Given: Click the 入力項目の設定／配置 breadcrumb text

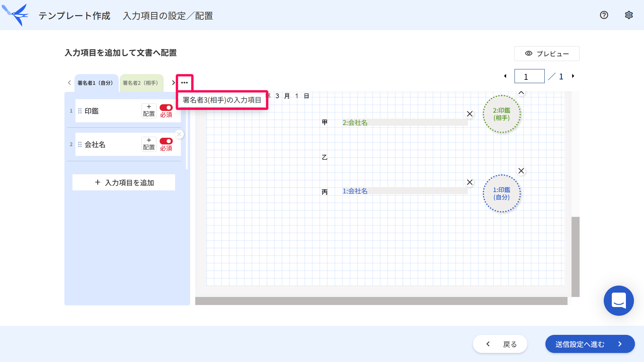Looking at the screenshot, I should pos(168,16).
